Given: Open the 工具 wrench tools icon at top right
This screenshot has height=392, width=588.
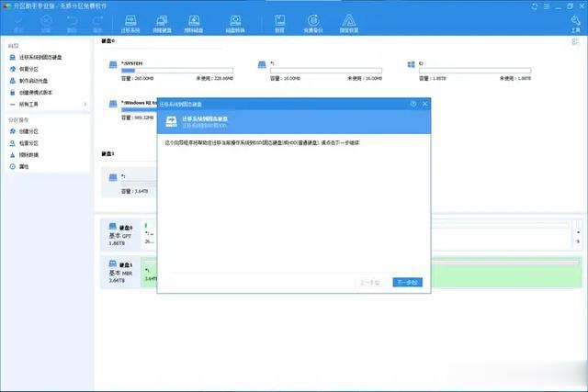Looking at the screenshot, I should pos(575,24).
